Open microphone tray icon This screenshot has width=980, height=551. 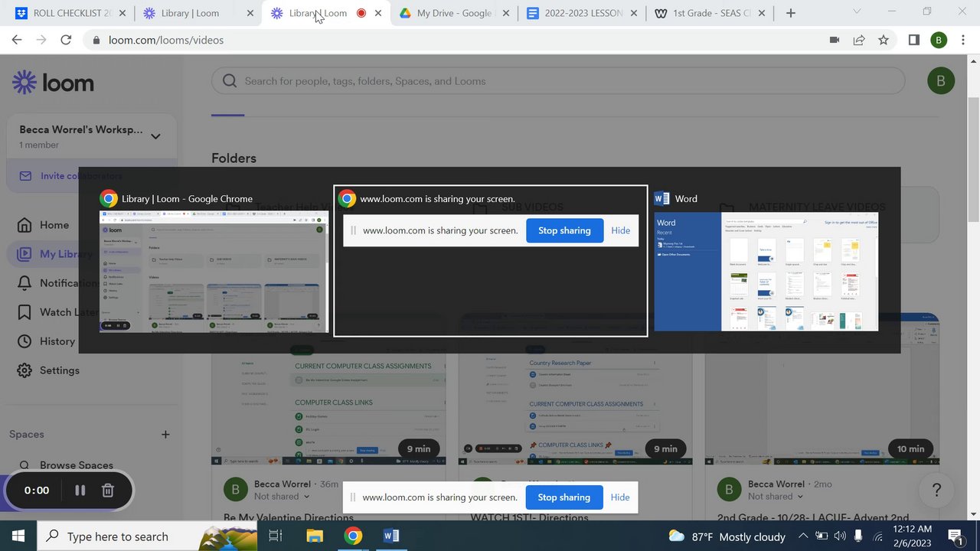(x=858, y=536)
